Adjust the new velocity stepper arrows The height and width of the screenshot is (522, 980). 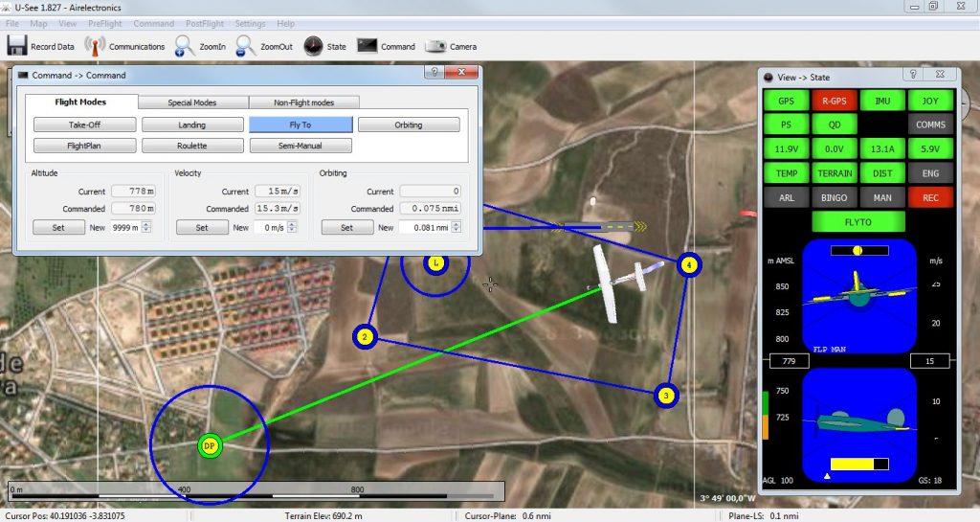coord(292,228)
